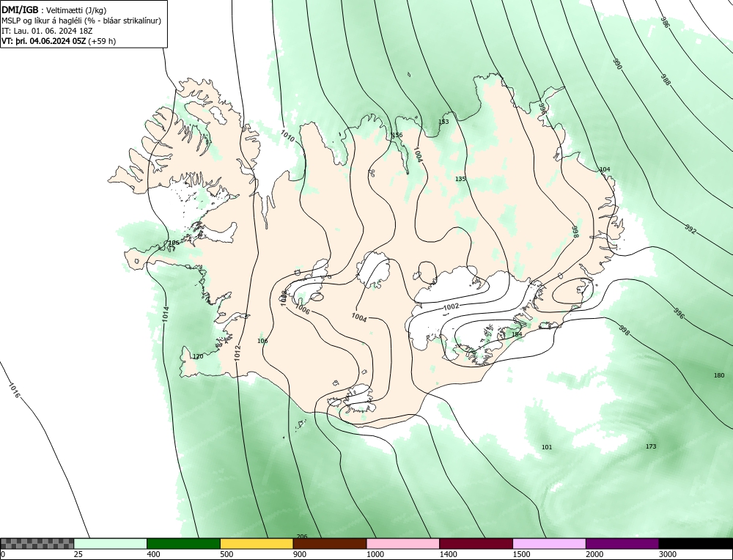733x560 pixels.
Task: Click the 990 isobar label
Action: (x=617, y=65)
